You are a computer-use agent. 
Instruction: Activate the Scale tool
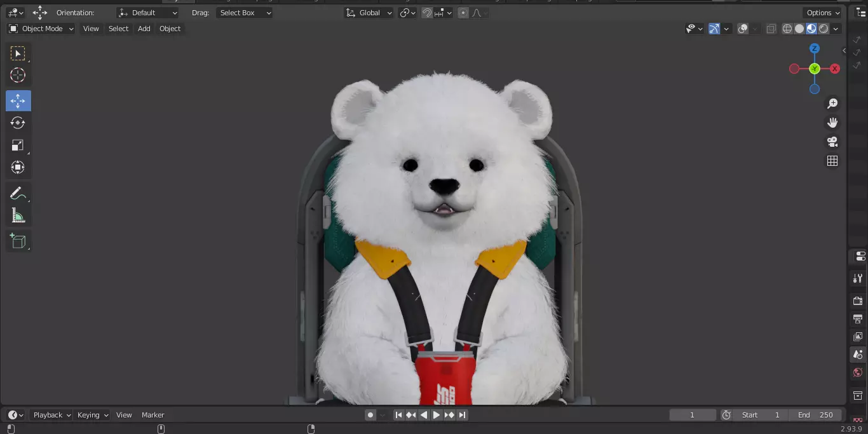click(18, 145)
